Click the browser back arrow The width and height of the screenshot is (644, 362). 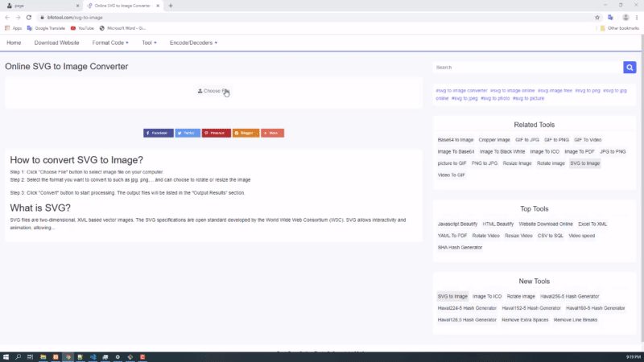[x=7, y=17]
